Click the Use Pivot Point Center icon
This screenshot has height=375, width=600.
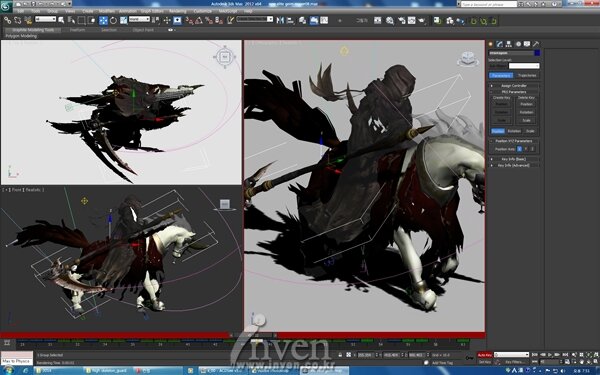coord(157,20)
